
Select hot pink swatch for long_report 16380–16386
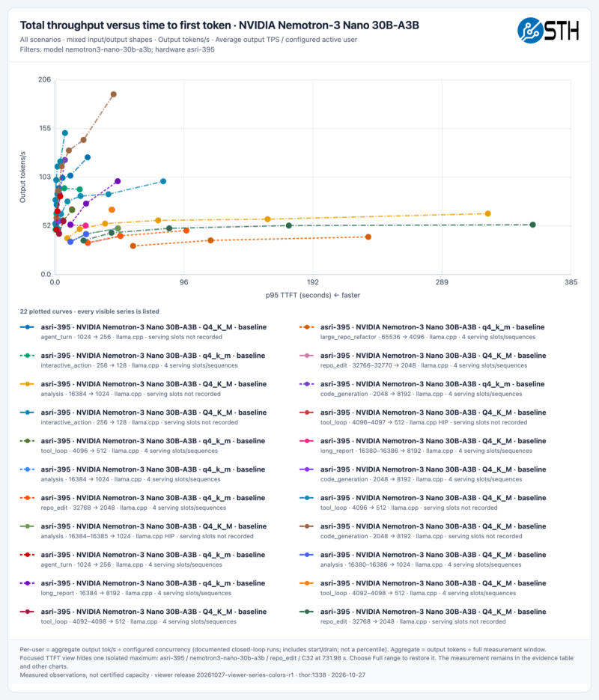pyautogui.click(x=307, y=441)
